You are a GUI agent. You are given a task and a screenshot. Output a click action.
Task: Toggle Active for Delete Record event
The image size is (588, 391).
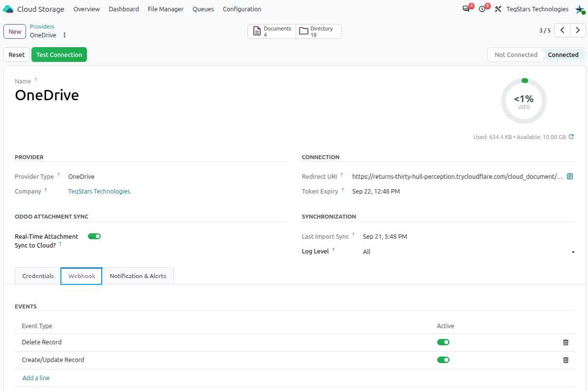443,342
